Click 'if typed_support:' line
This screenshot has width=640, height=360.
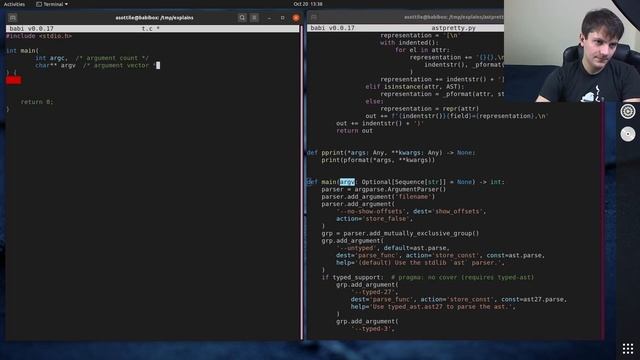click(x=352, y=278)
